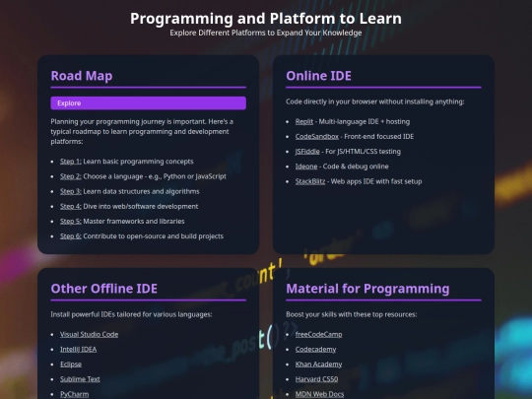This screenshot has height=399, width=532.
Task: Visit the StackBlitz link
Action: 310,181
